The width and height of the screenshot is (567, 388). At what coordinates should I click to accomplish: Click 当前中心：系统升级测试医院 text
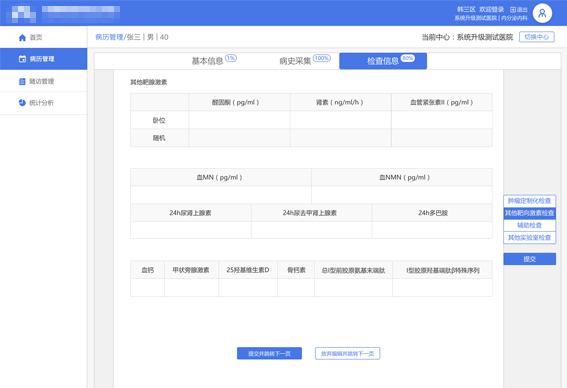click(x=467, y=37)
